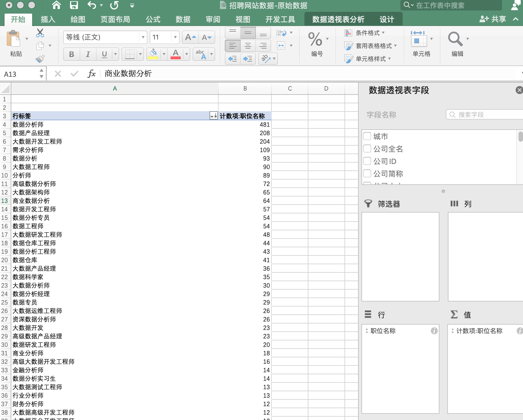Click the Undo arrow icon

pos(92,5)
